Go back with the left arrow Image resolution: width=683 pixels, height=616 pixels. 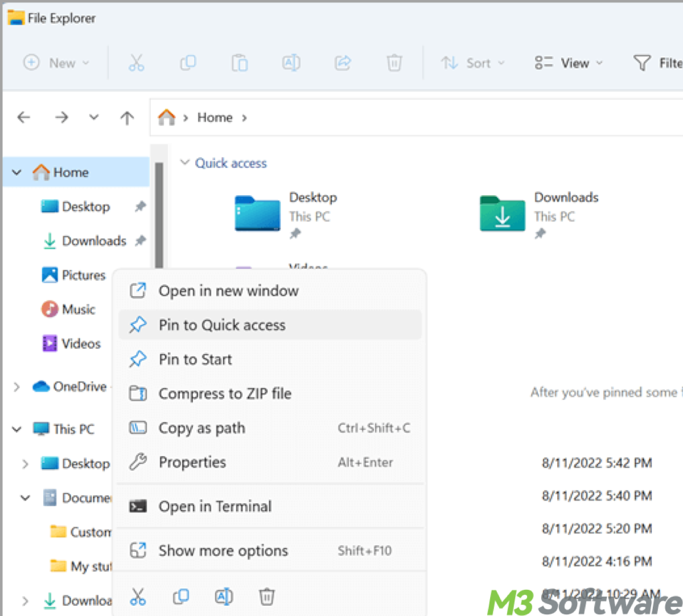pos(24,117)
